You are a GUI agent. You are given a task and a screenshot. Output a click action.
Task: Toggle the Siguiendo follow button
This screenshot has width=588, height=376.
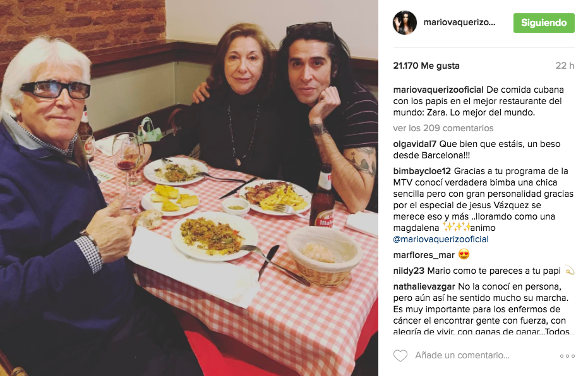pos(544,23)
